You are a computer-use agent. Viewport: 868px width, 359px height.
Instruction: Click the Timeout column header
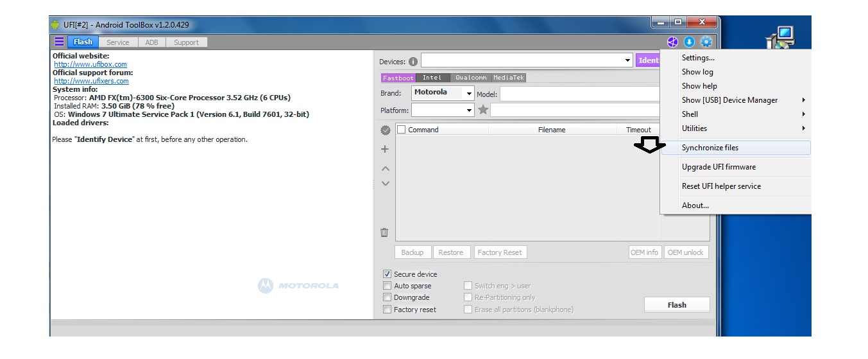(638, 130)
